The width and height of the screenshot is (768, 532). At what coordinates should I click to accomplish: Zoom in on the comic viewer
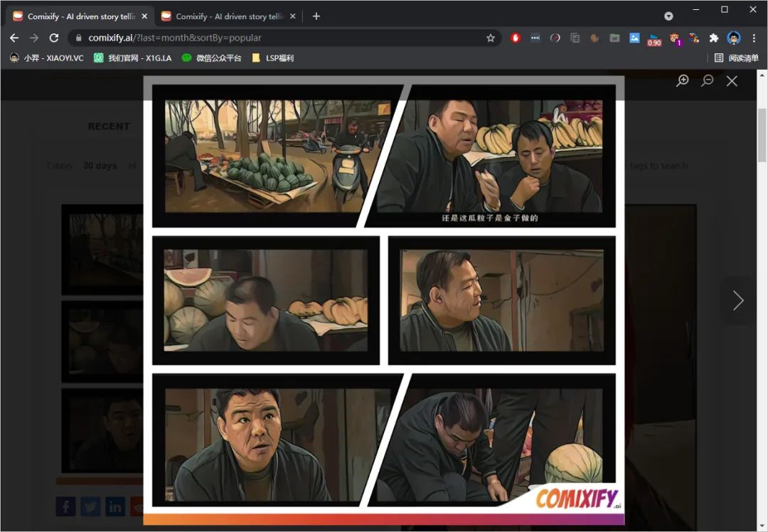682,81
